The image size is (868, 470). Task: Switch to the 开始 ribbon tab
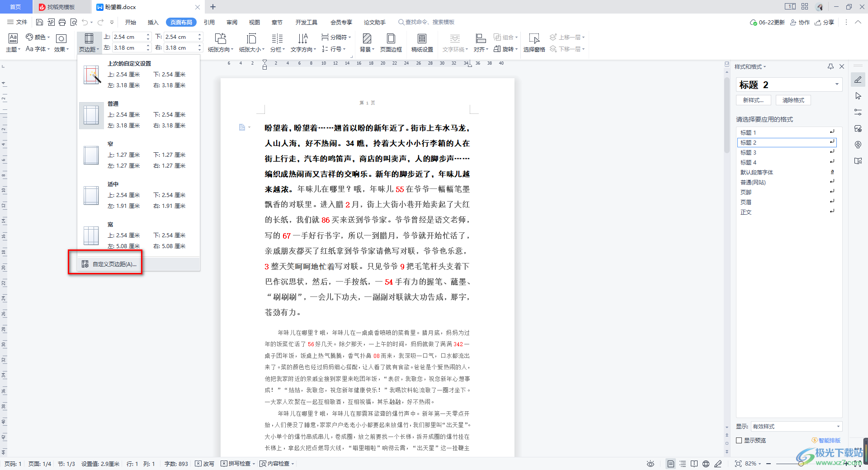pos(131,22)
